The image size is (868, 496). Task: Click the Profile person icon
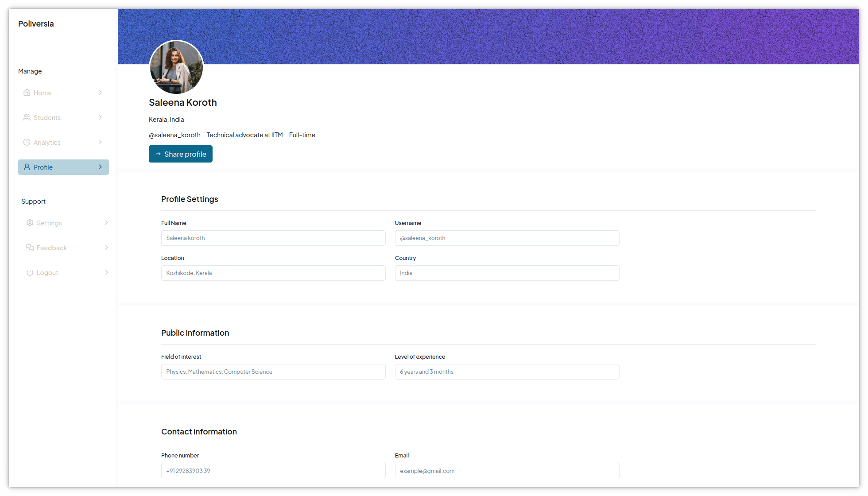pyautogui.click(x=27, y=167)
